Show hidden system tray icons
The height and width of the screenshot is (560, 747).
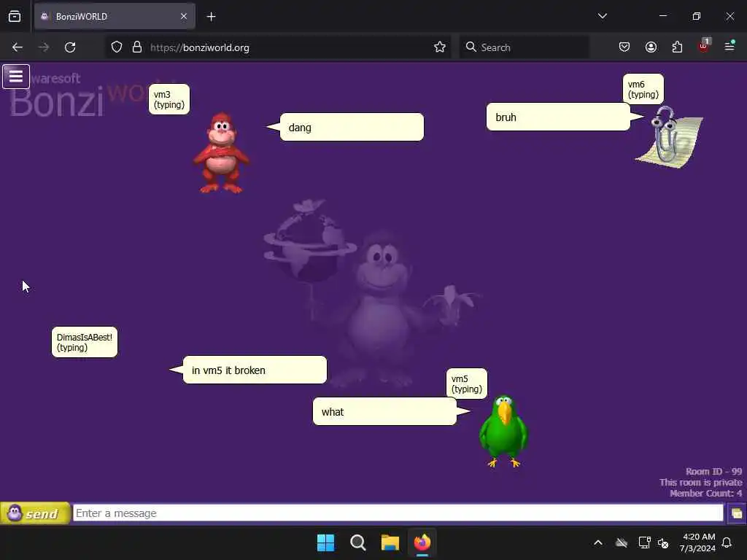(598, 542)
